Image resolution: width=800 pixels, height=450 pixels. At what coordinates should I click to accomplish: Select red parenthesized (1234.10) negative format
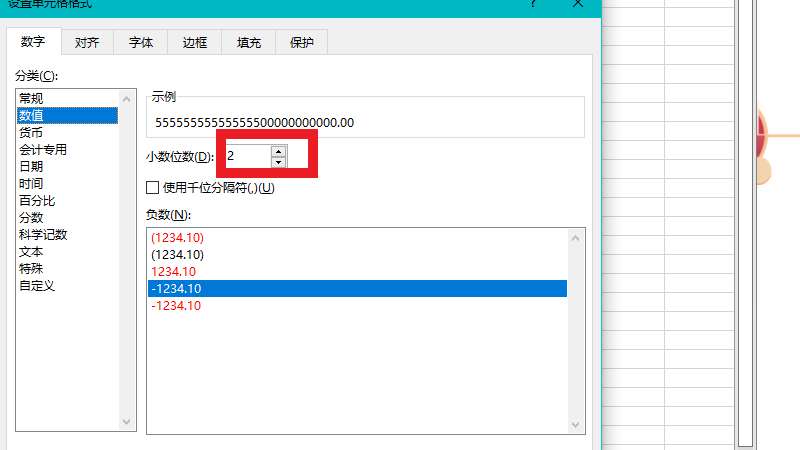pyautogui.click(x=177, y=238)
